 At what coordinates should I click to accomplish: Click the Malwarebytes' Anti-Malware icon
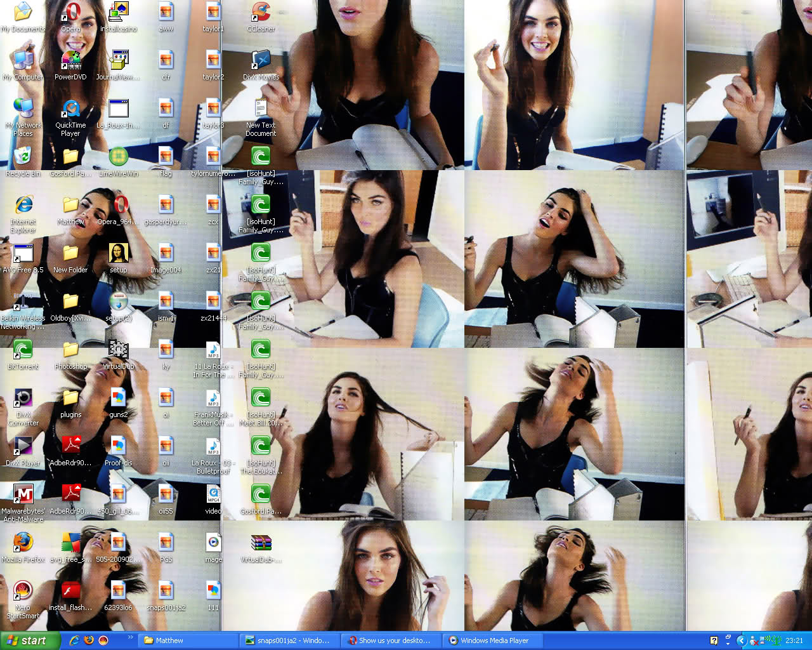click(x=23, y=495)
